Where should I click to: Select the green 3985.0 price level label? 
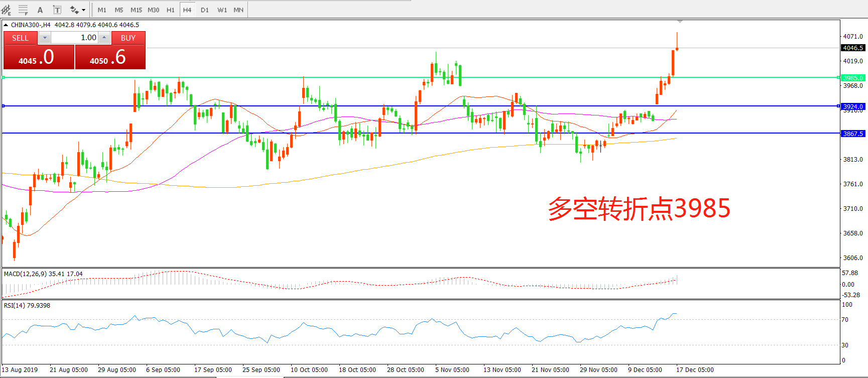(852, 78)
